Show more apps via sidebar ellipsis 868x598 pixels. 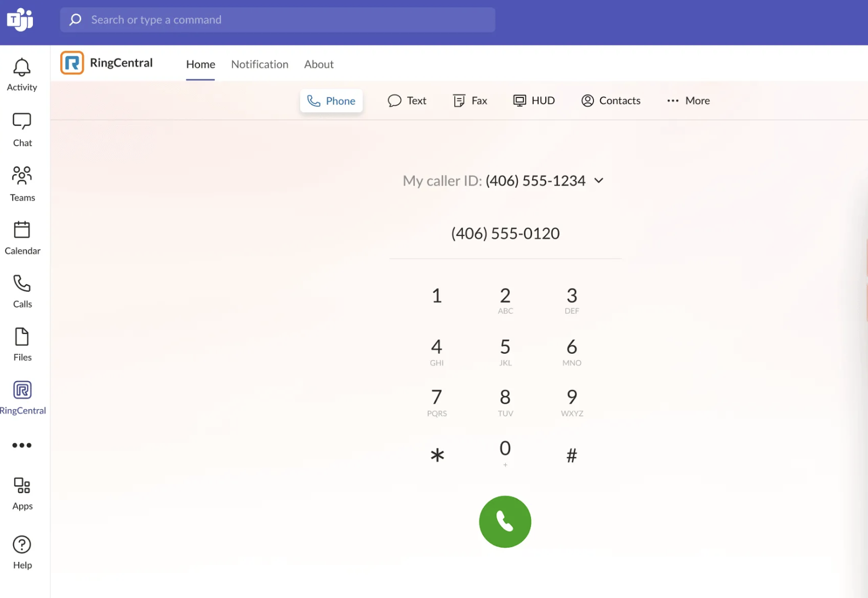coord(22,445)
